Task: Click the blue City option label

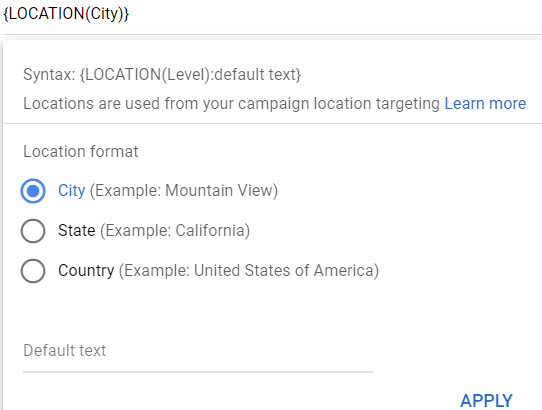Action: (71, 190)
